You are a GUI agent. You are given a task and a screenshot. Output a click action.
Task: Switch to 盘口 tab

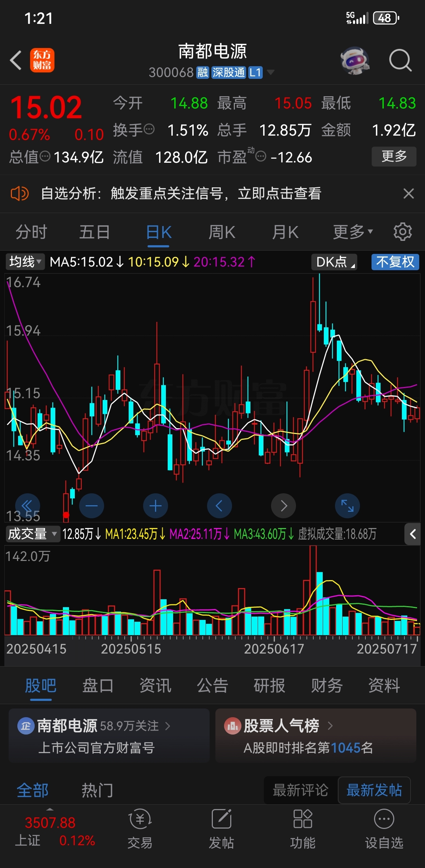98,685
